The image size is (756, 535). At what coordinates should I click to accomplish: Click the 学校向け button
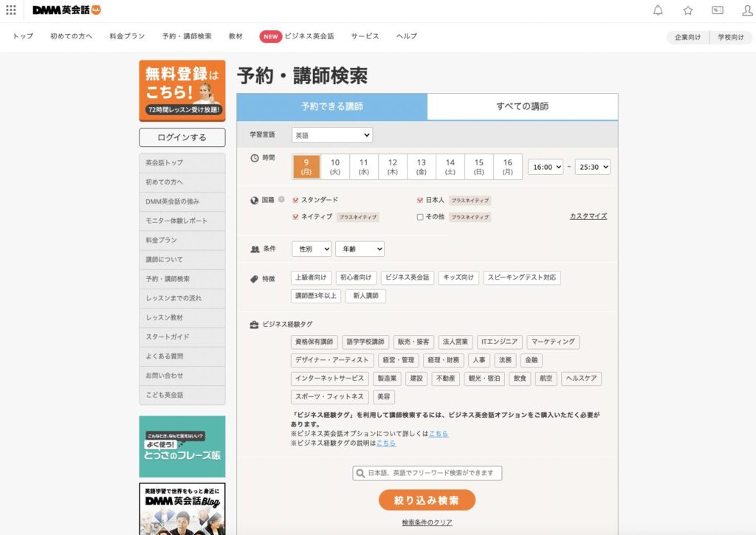click(731, 37)
